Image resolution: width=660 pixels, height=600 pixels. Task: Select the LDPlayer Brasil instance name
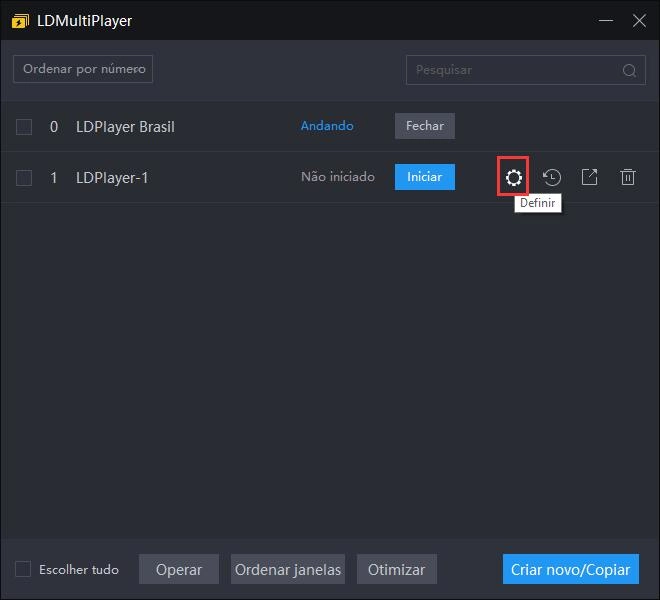click(125, 127)
